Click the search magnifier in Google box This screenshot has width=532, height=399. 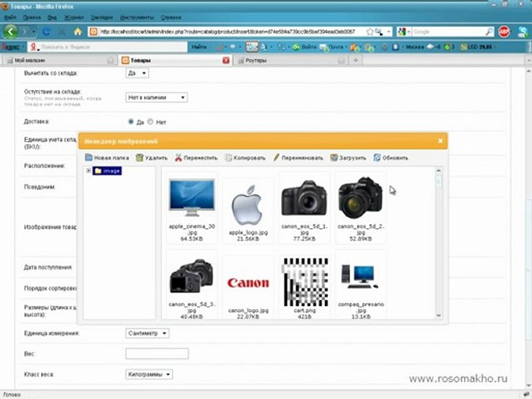[x=489, y=32]
